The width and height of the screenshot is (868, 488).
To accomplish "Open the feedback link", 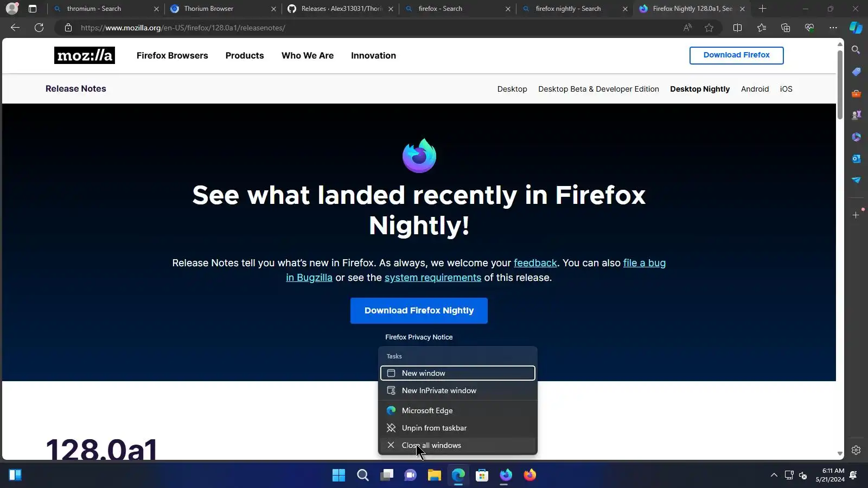I will 535,263.
